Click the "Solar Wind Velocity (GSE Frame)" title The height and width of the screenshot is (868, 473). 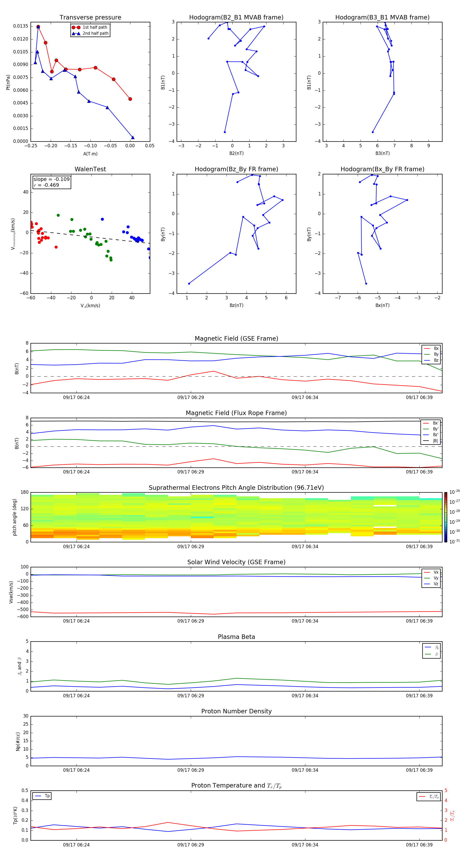tap(236, 562)
